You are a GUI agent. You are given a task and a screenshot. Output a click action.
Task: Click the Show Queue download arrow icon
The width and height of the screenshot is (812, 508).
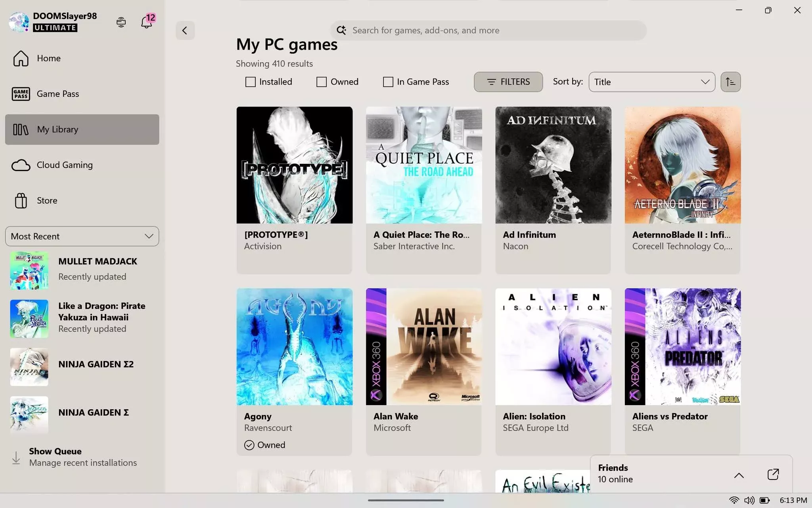click(16, 457)
